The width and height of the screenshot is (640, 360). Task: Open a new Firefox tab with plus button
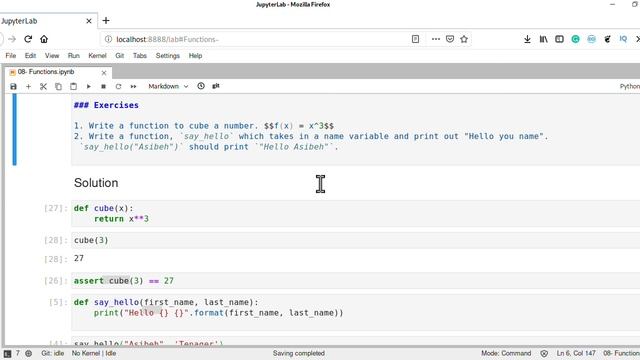106,20
